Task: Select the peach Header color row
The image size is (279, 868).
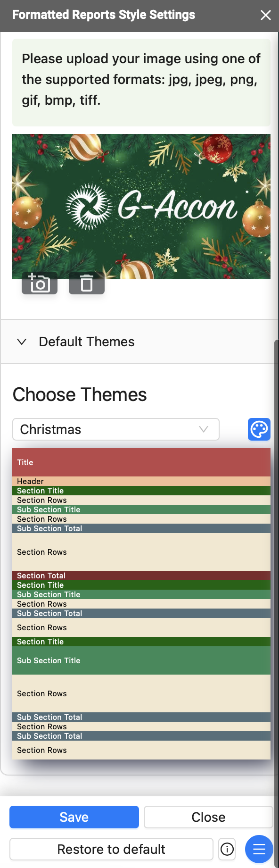Action: pyautogui.click(x=141, y=481)
